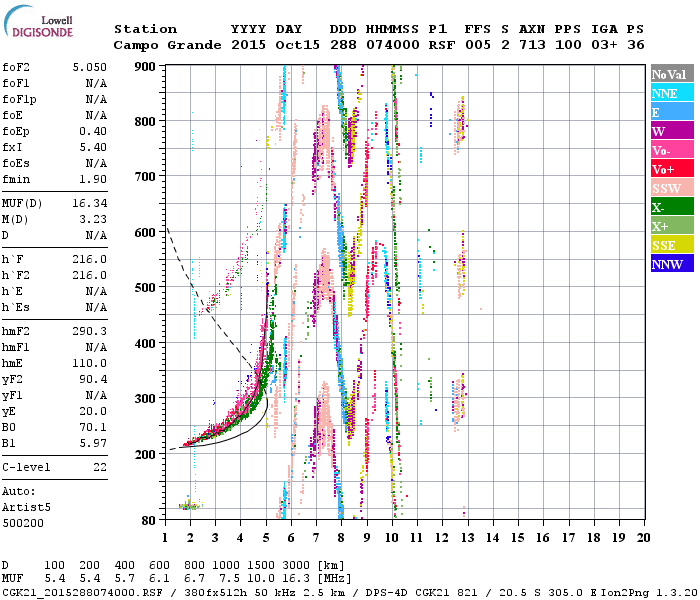Select the E blue legend swatch

pyautogui.click(x=672, y=112)
